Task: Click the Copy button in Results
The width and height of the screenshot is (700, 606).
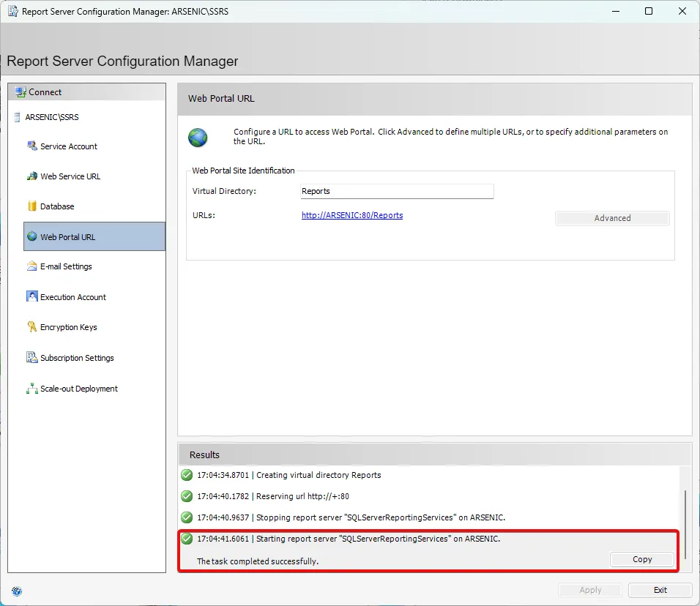Action: 642,559
